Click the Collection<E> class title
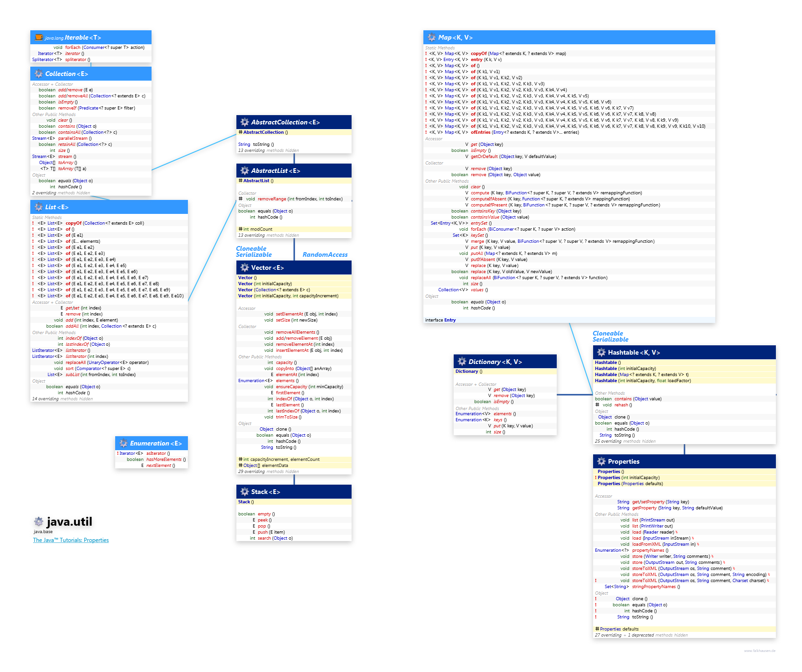Viewport: 802px width, 672px height. (x=67, y=74)
